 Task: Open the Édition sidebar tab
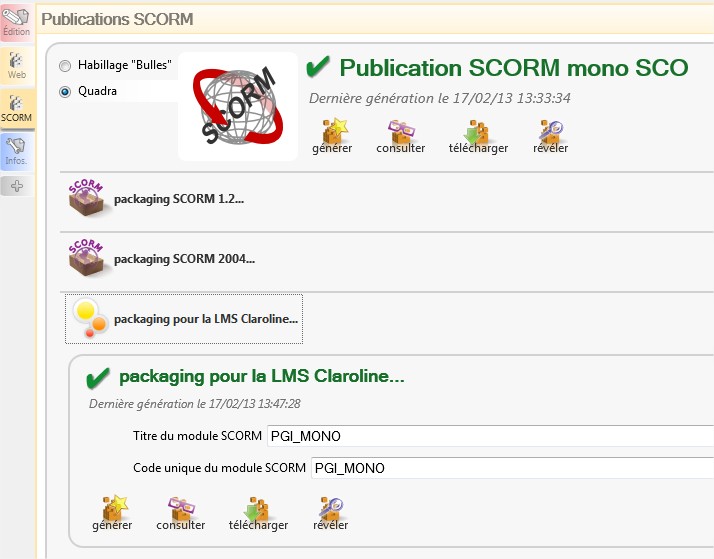[x=17, y=22]
